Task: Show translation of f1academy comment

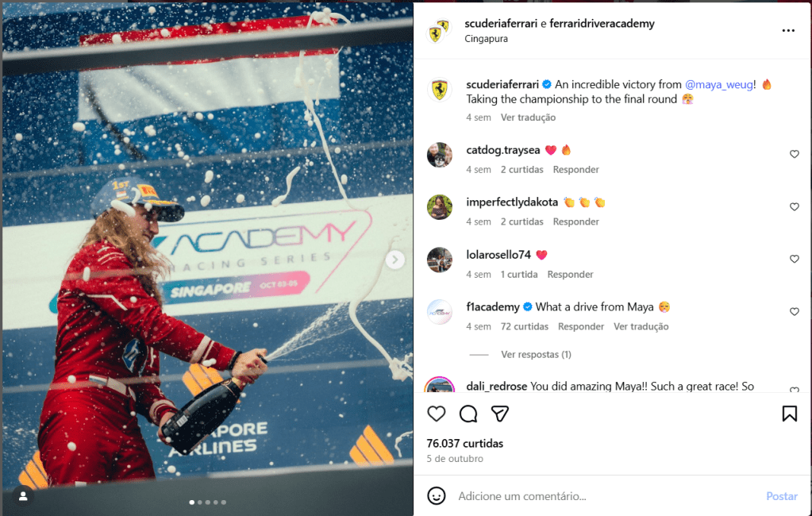Action: pos(641,326)
